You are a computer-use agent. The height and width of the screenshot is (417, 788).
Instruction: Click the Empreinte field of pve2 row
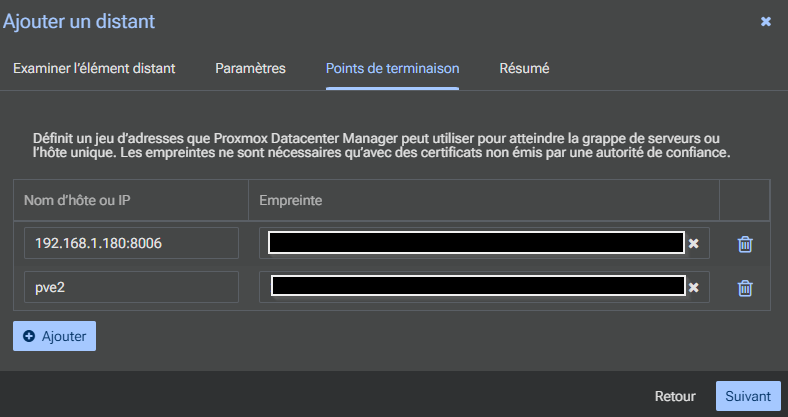pyautogui.click(x=475, y=287)
